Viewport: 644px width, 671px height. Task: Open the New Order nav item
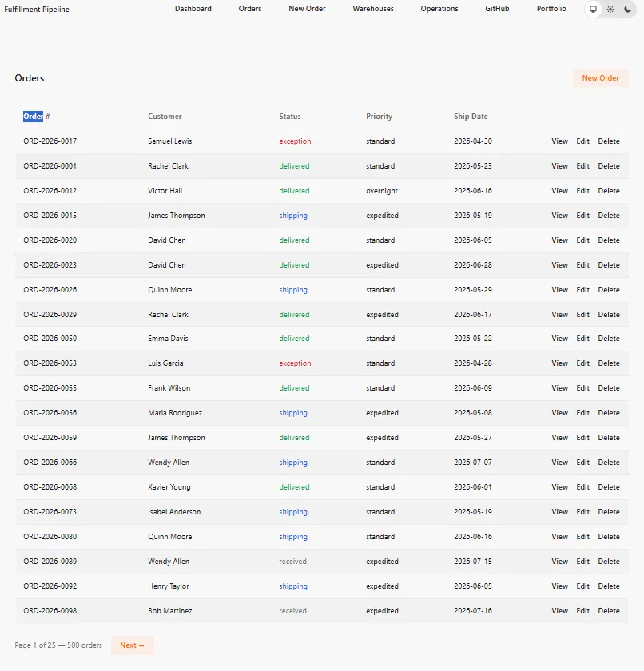[x=307, y=9]
